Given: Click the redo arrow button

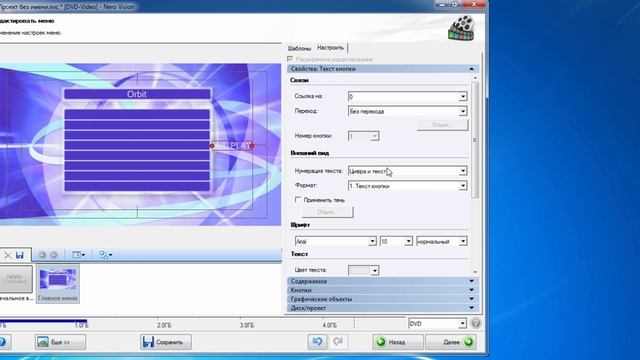Looking at the screenshot, I should pos(338,342).
